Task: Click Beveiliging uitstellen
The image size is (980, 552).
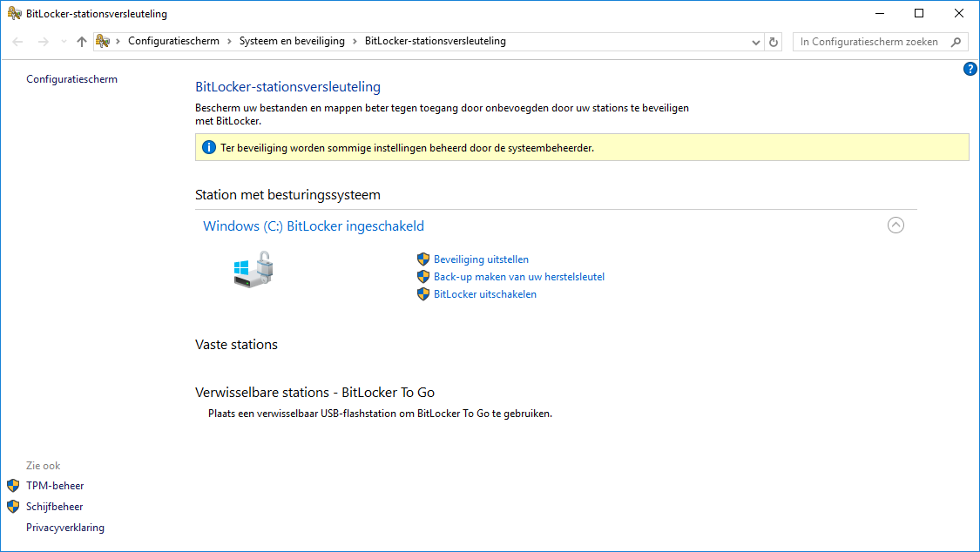Action: (x=481, y=259)
